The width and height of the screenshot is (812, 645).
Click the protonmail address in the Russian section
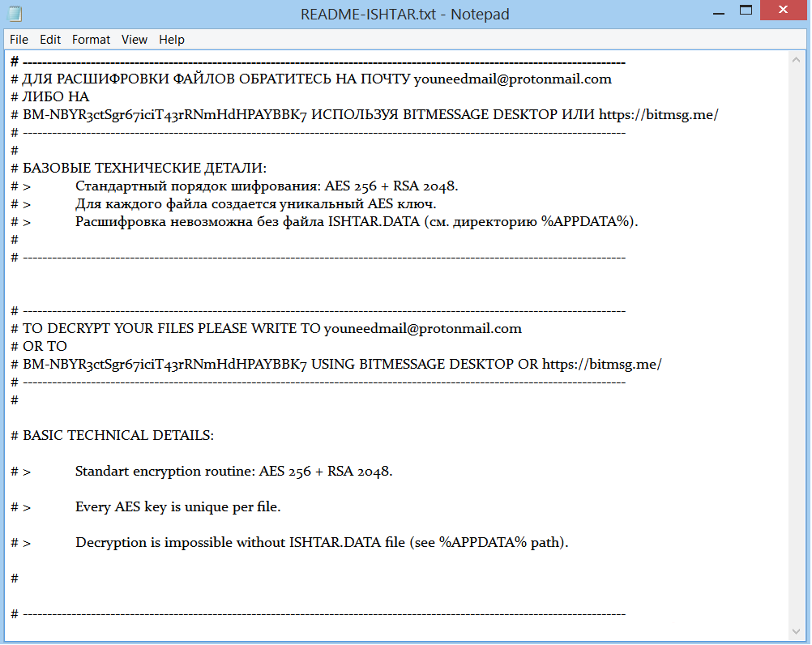tap(512, 79)
